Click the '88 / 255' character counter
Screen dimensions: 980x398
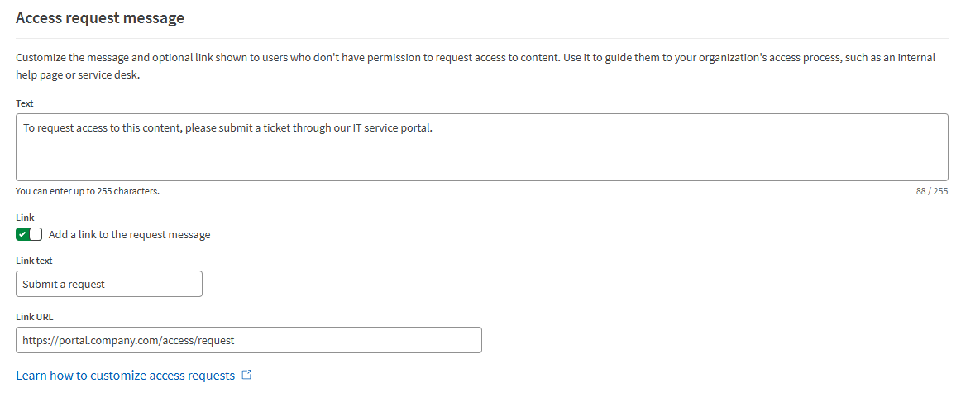(x=931, y=191)
